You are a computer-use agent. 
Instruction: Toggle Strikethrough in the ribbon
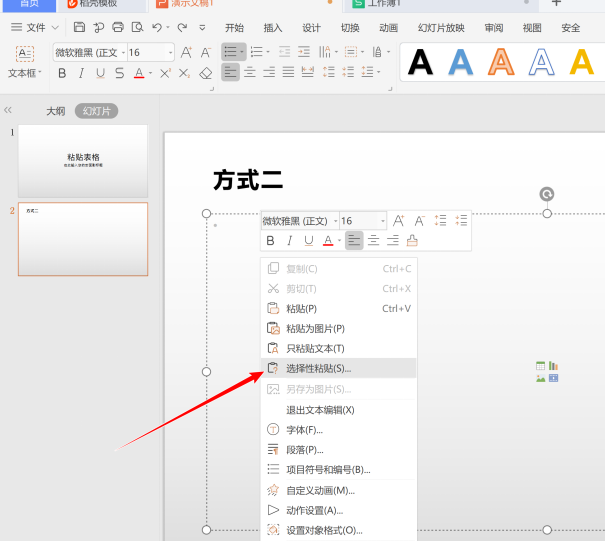tap(120, 73)
